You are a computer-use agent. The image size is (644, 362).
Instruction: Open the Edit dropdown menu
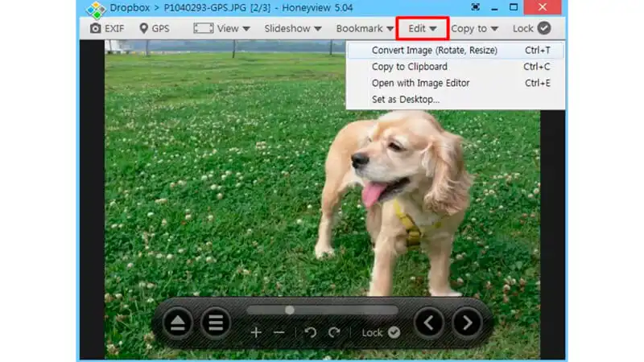click(422, 28)
